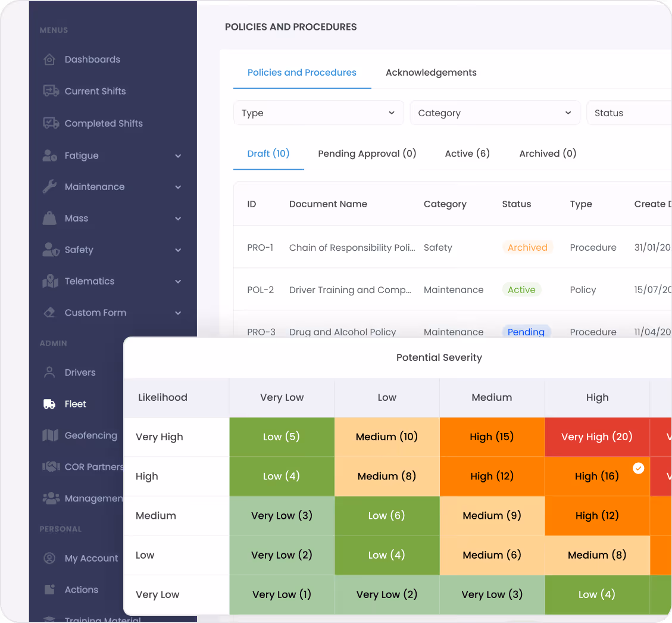Go to Completed Shifts page

click(x=104, y=123)
